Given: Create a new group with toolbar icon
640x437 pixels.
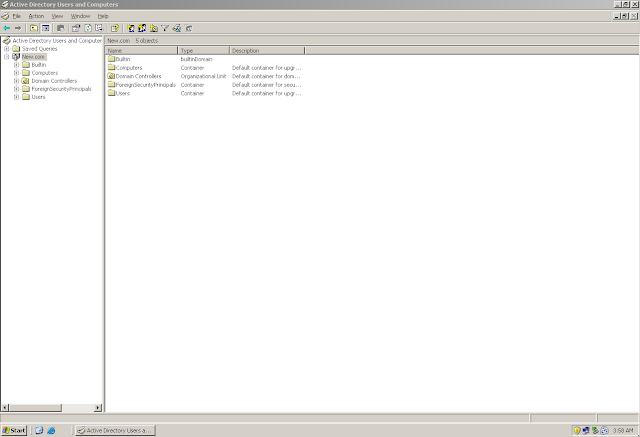Looking at the screenshot, I should coord(142,28).
